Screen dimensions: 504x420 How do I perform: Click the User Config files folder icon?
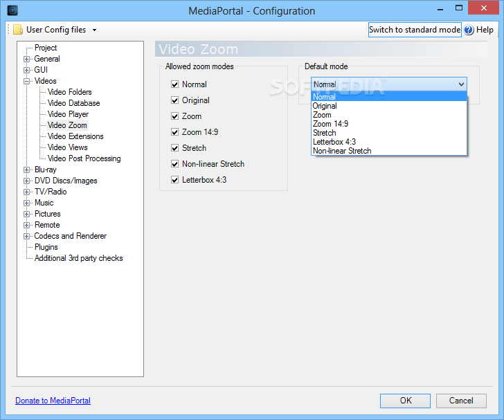[18, 30]
